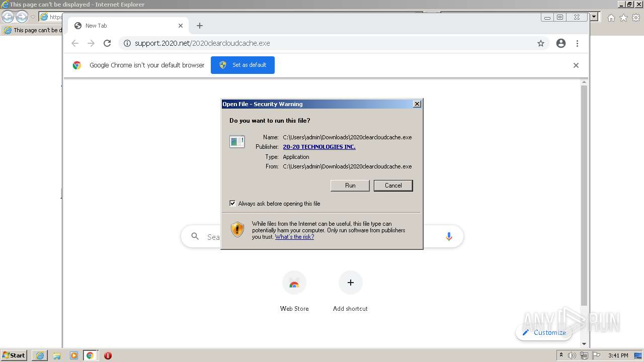Toggle Always ask before opening this file
644x362 pixels.
pos(232,204)
